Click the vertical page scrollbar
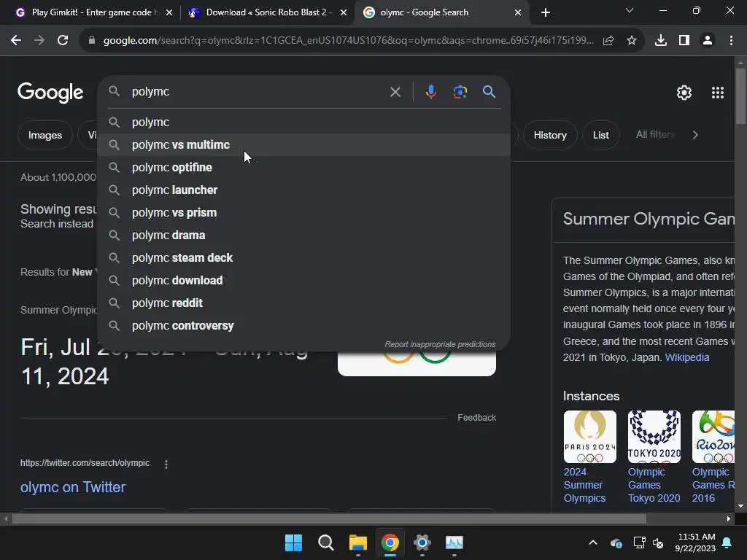 (740, 97)
